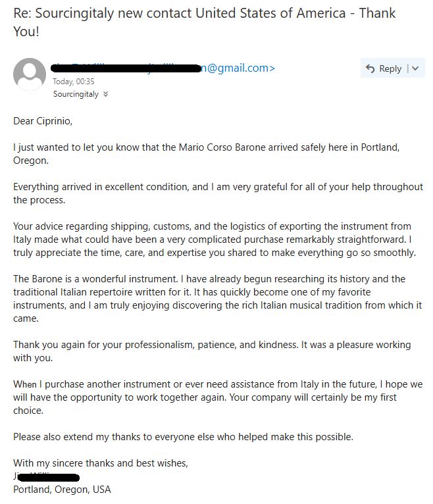Expand recipient details next to Sourcingitaly
This screenshot has height=504, width=433.
click(x=106, y=94)
